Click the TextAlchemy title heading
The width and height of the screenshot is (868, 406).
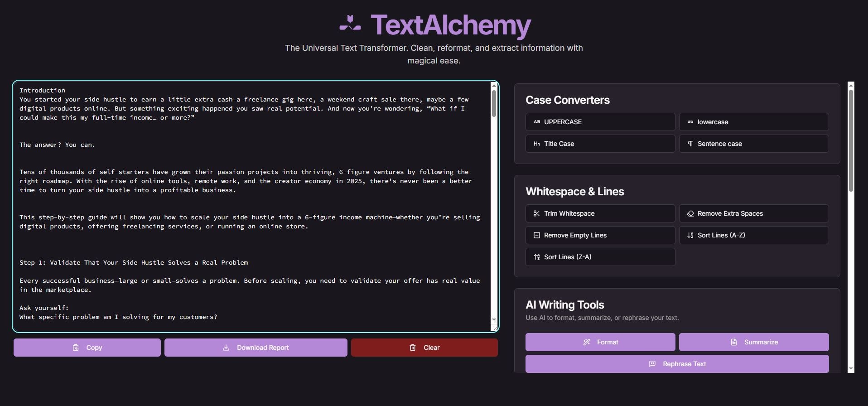click(x=451, y=25)
